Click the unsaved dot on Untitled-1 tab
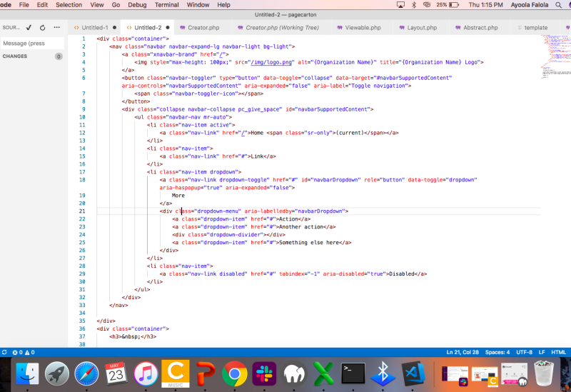Screen dimensions: 571x392 [114, 27]
